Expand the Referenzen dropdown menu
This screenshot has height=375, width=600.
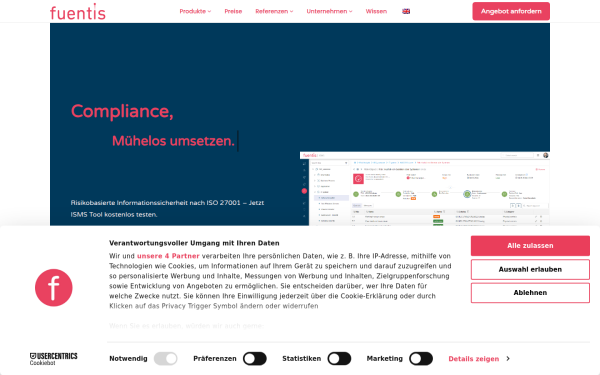(274, 11)
